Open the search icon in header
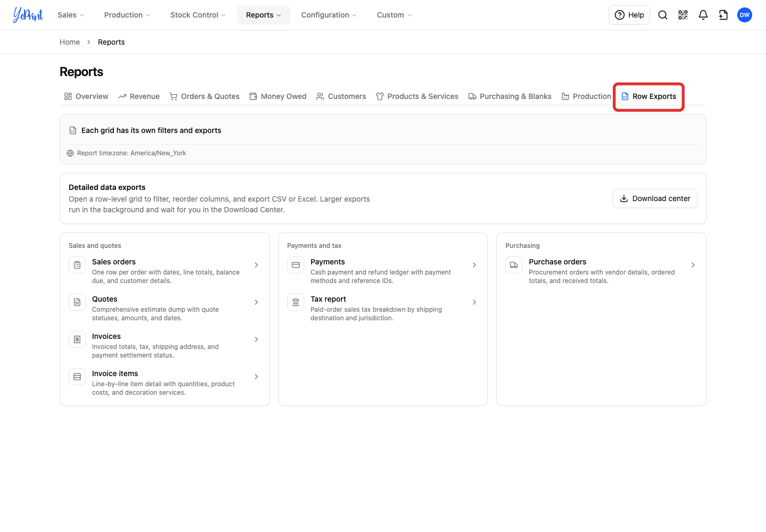This screenshot has height=532, width=766. 663,15
